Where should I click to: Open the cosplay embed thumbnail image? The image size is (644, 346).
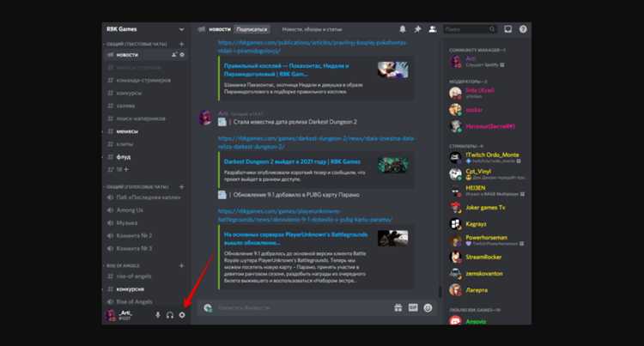coord(393,70)
